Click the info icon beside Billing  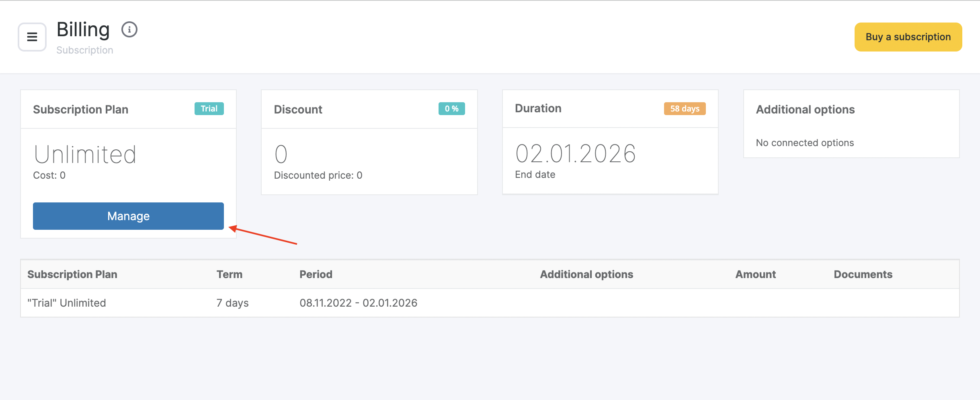[129, 30]
